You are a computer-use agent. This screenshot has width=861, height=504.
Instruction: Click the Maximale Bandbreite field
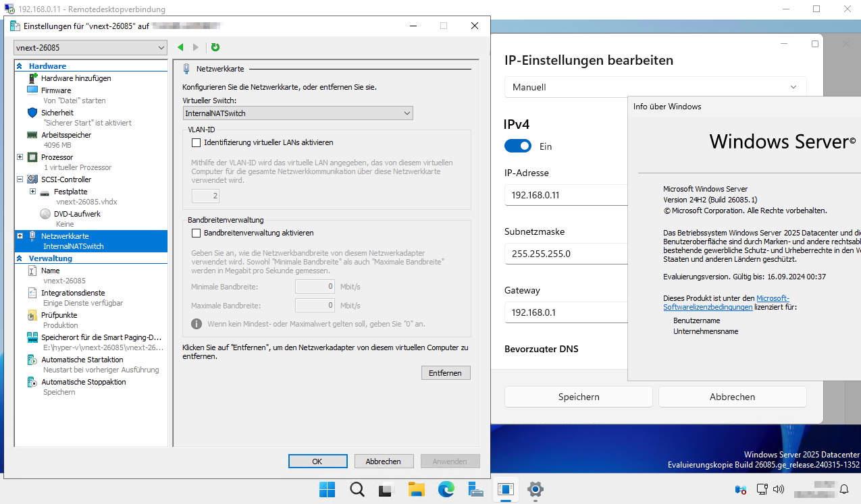tap(315, 306)
